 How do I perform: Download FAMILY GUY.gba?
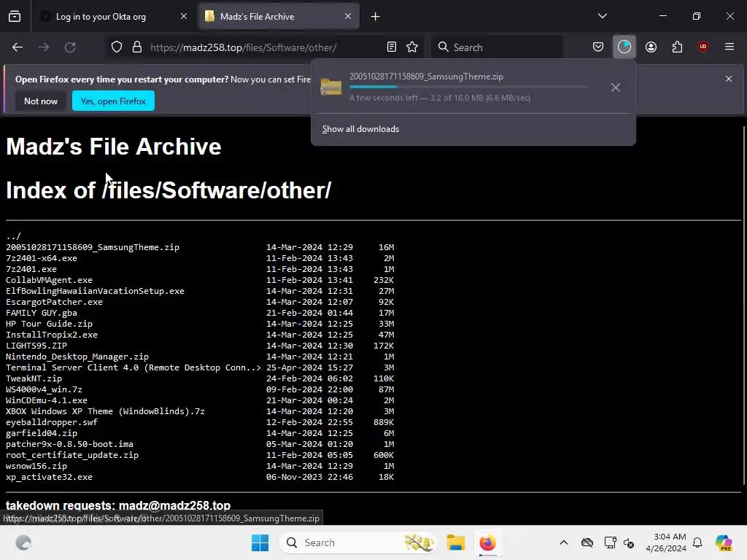pyautogui.click(x=42, y=313)
